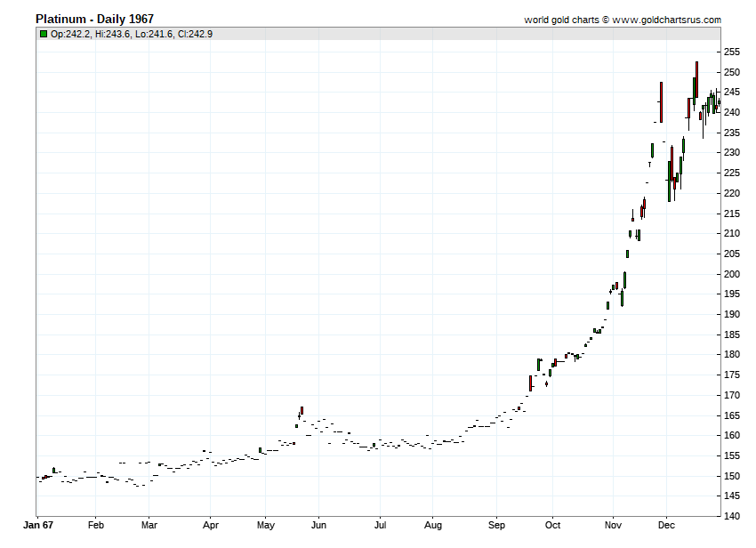Click the "Jul" x-axis label

tap(380, 526)
